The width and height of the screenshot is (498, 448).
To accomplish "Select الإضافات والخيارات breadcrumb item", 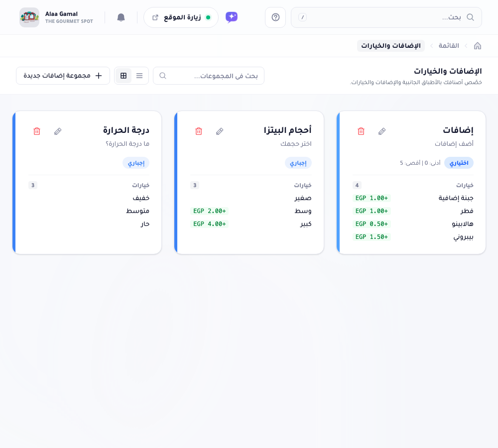I will coord(390,46).
